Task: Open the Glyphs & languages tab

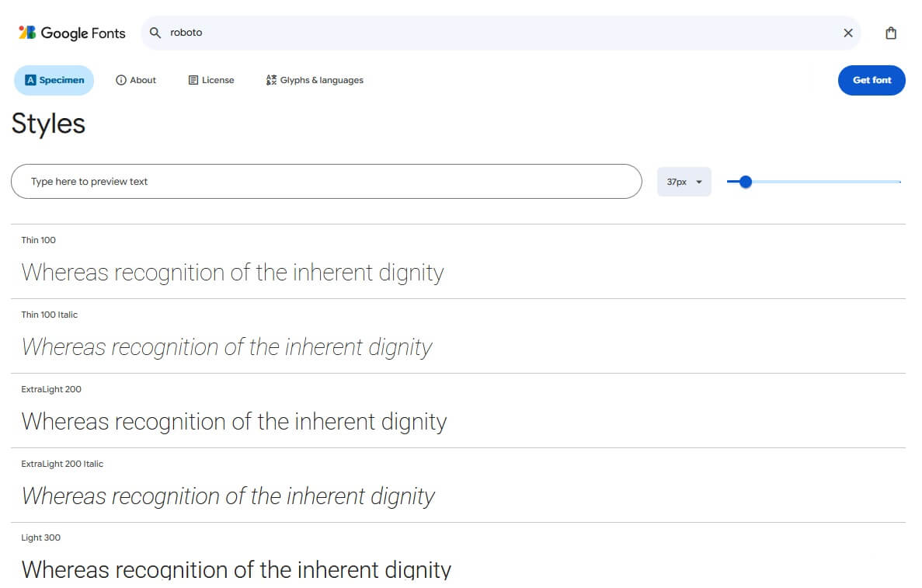Action: coord(315,81)
